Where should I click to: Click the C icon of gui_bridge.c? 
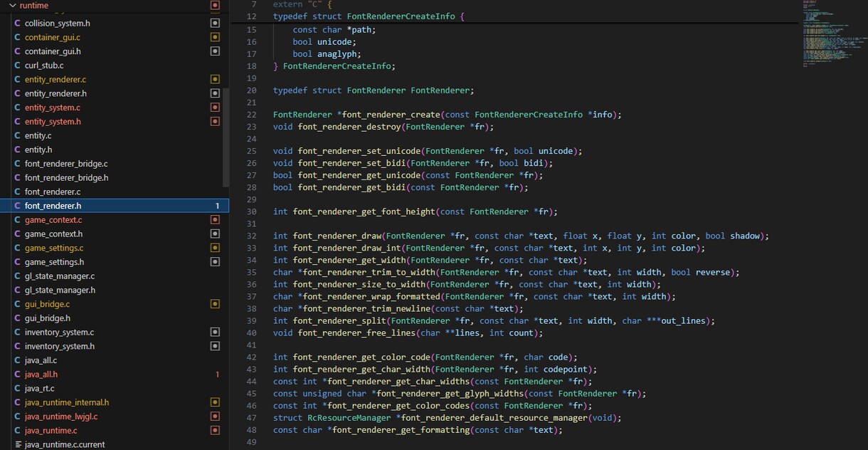tap(18, 304)
